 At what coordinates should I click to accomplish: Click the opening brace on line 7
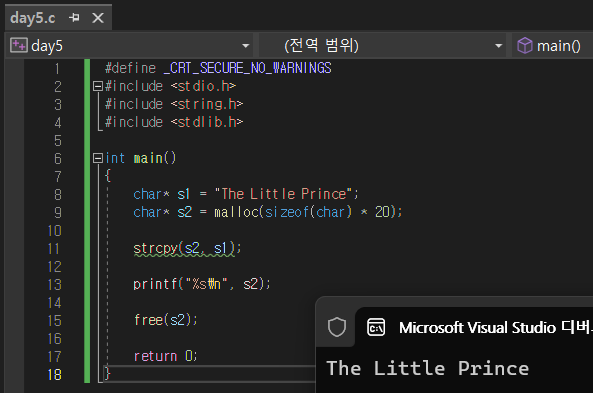point(108,176)
